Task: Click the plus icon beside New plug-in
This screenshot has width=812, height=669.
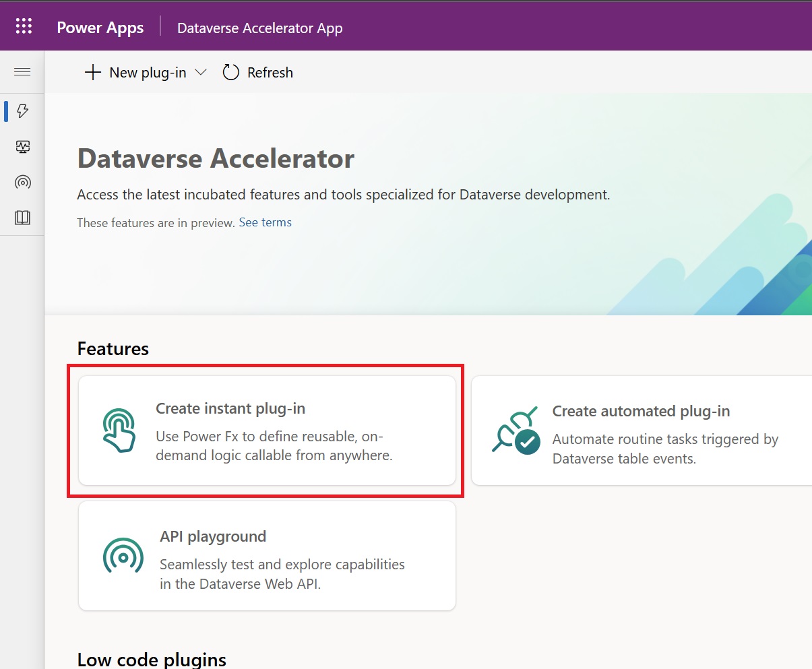Action: 92,72
